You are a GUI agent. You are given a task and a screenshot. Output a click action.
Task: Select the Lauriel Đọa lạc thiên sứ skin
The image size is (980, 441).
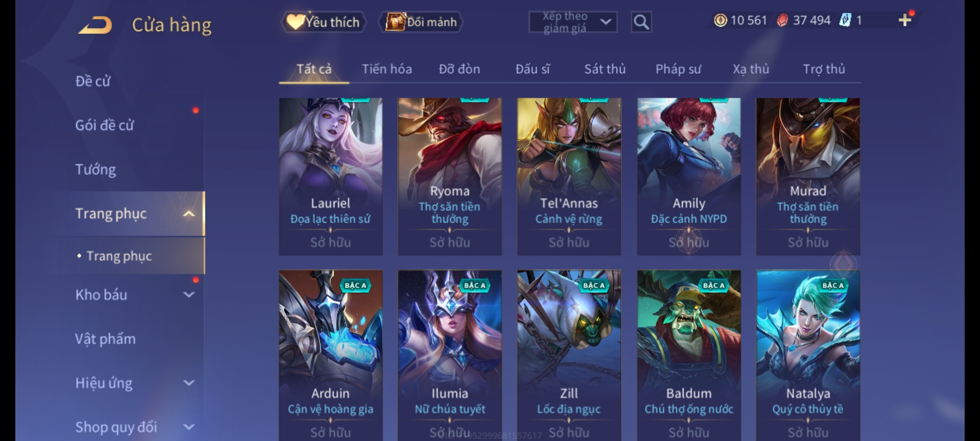click(x=331, y=176)
